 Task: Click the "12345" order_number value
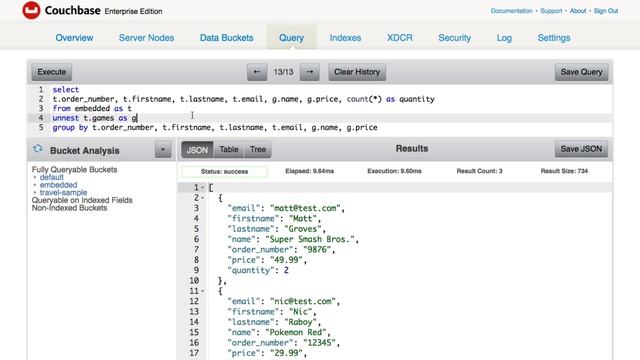319,342
